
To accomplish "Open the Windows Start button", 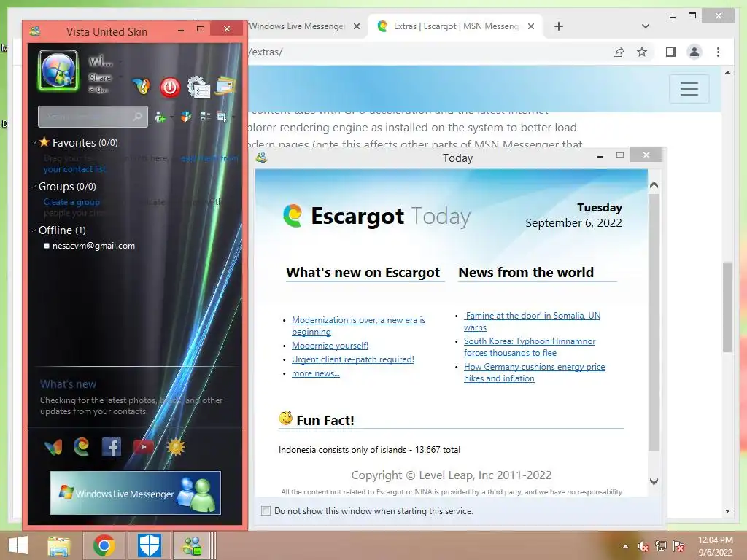I will (18, 545).
